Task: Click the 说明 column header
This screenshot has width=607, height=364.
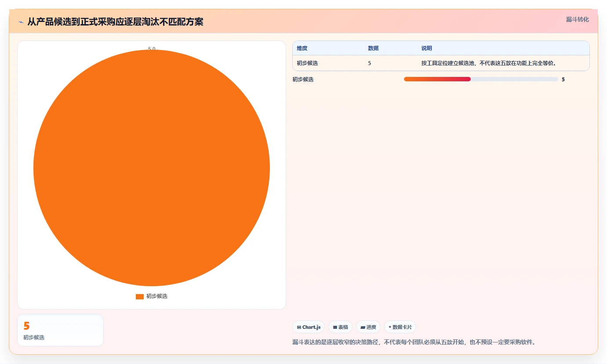Action: click(427, 48)
